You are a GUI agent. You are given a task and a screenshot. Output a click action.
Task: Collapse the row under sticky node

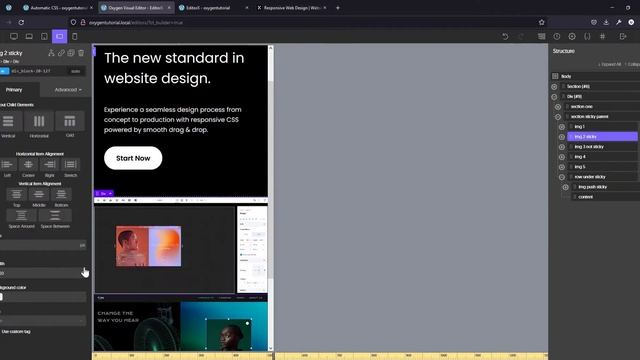point(562,177)
